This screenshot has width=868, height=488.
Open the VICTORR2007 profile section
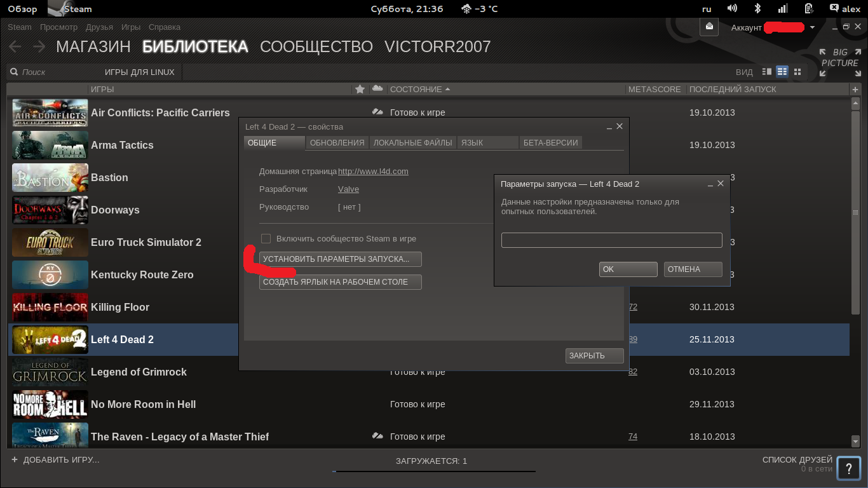point(438,46)
